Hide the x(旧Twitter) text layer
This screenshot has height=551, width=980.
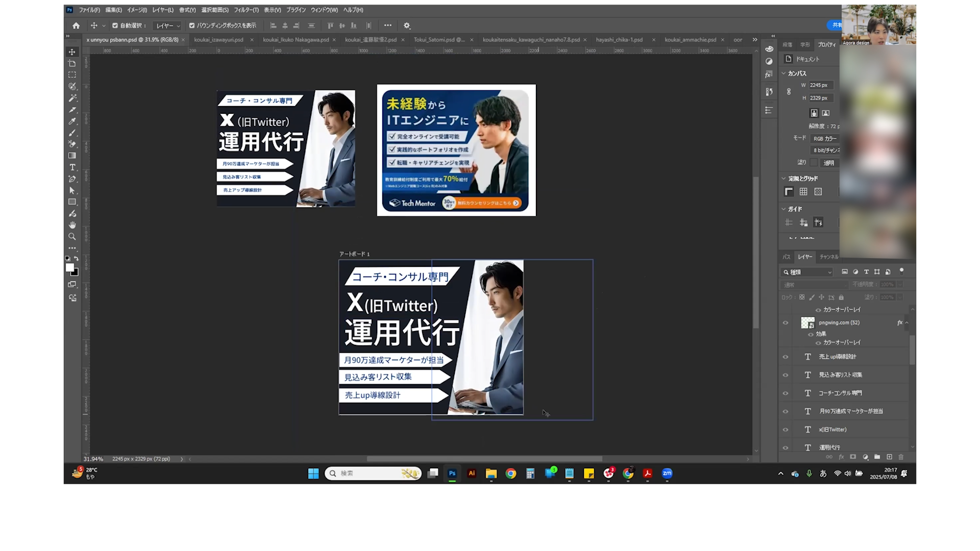pos(786,430)
